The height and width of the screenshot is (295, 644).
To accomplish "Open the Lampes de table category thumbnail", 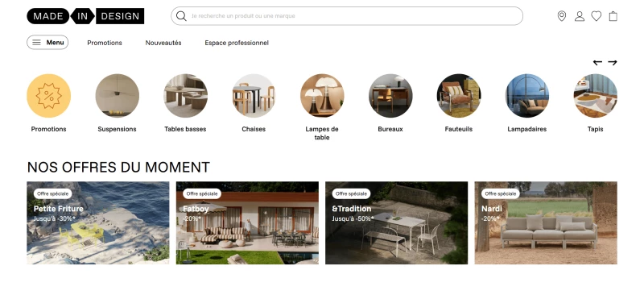I will pyautogui.click(x=322, y=96).
